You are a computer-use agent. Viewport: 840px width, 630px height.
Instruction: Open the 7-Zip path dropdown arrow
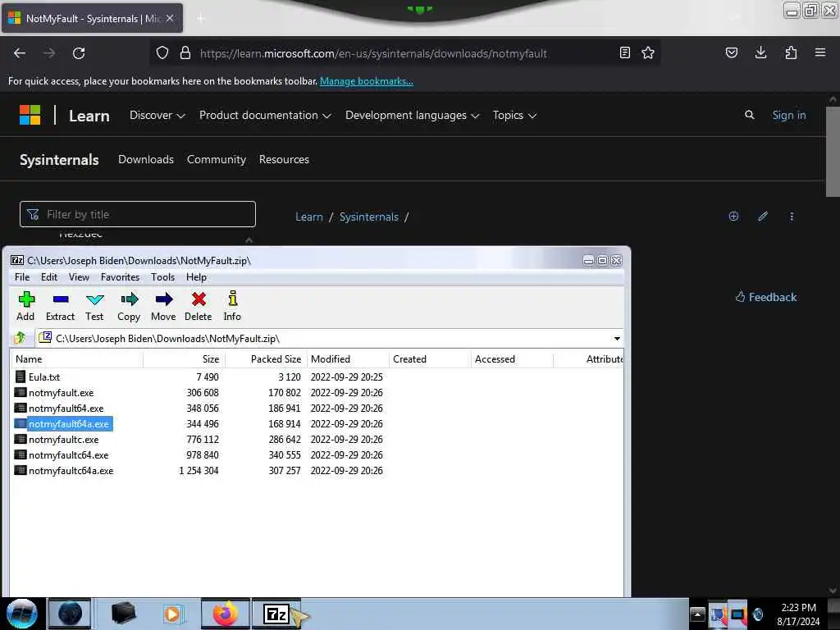pos(617,339)
